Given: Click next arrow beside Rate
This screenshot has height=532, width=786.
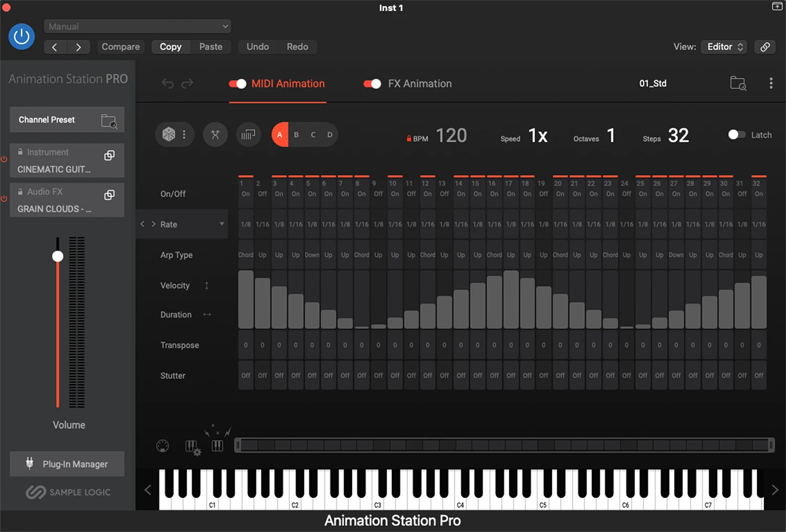Looking at the screenshot, I should click(154, 224).
